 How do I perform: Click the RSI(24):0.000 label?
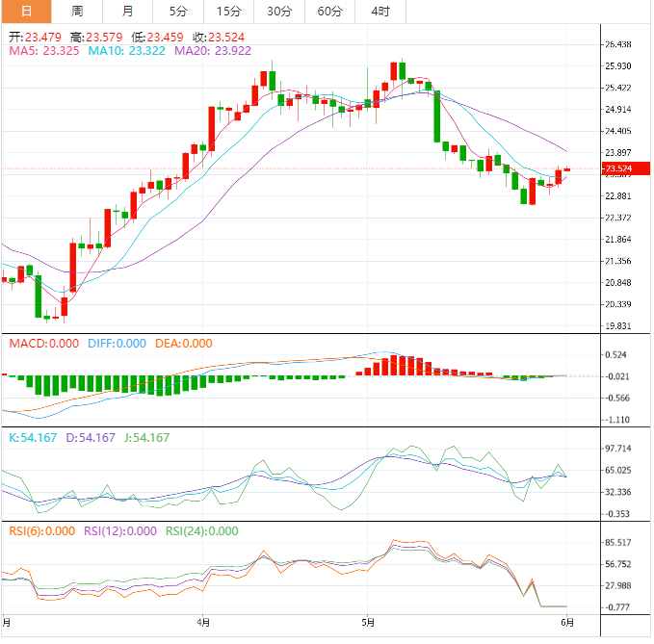pyautogui.click(x=202, y=530)
